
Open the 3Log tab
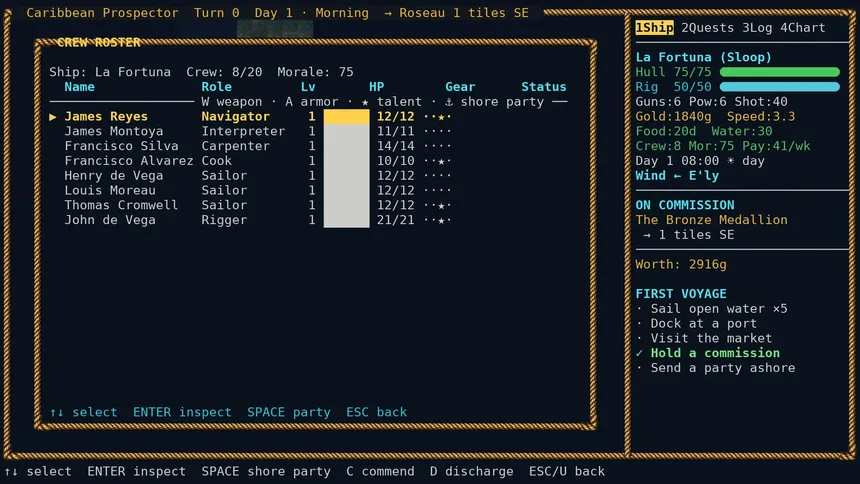[x=757, y=27]
